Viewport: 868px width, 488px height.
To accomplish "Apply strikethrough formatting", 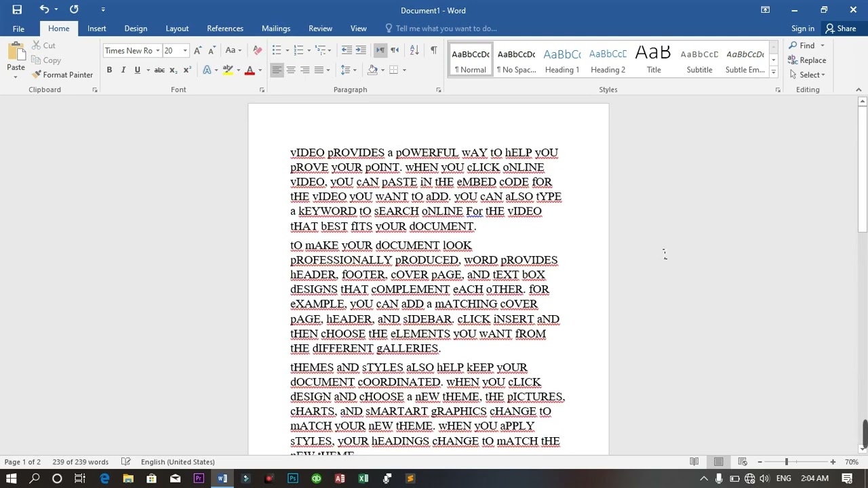I will 159,70.
